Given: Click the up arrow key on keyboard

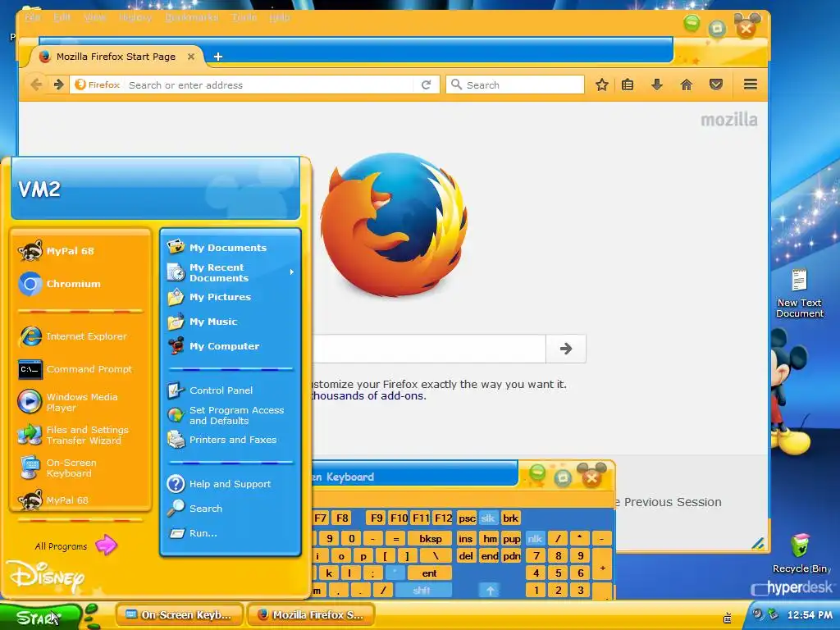Looking at the screenshot, I should click(490, 591).
